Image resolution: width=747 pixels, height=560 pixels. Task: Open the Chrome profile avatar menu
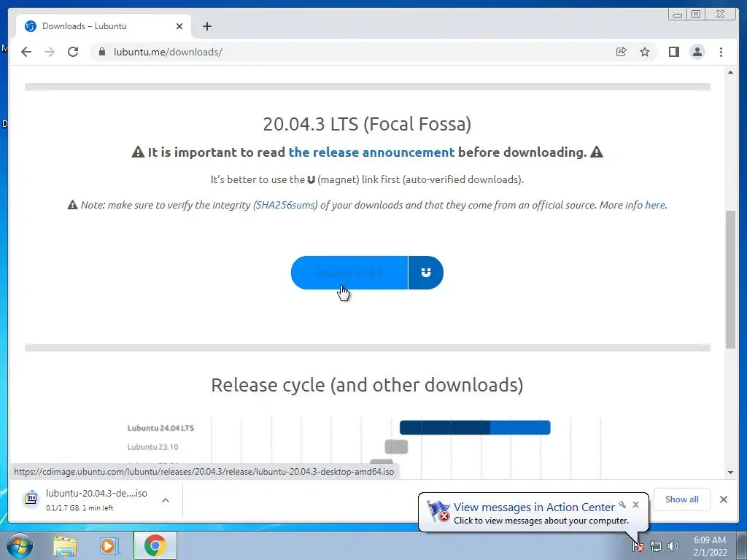(x=697, y=52)
